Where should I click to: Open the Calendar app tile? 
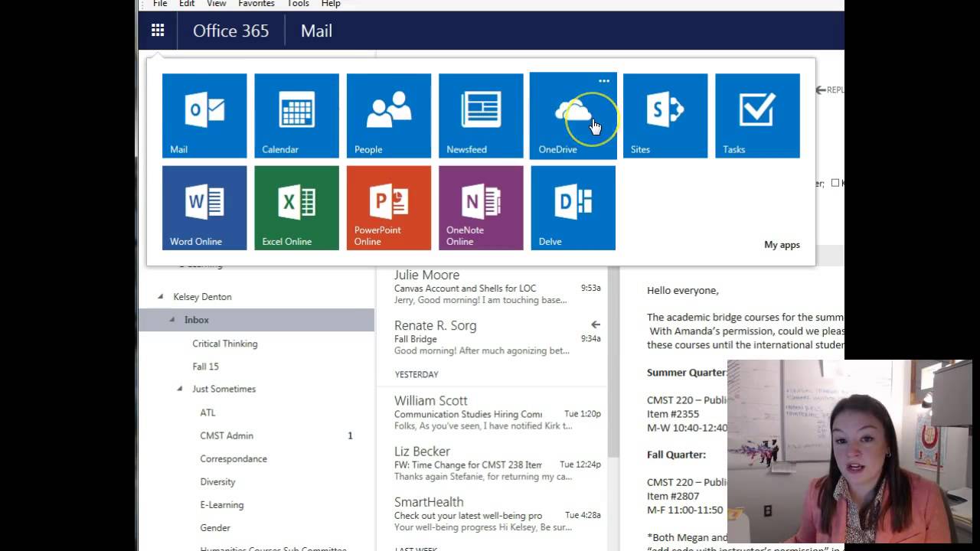[x=296, y=116]
